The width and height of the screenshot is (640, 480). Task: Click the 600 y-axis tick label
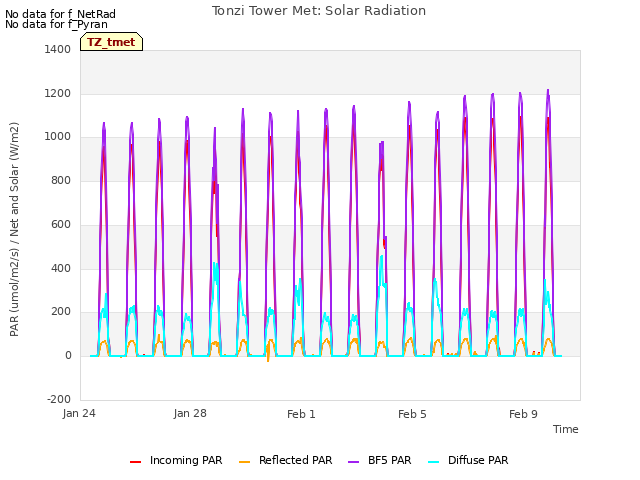click(x=61, y=224)
